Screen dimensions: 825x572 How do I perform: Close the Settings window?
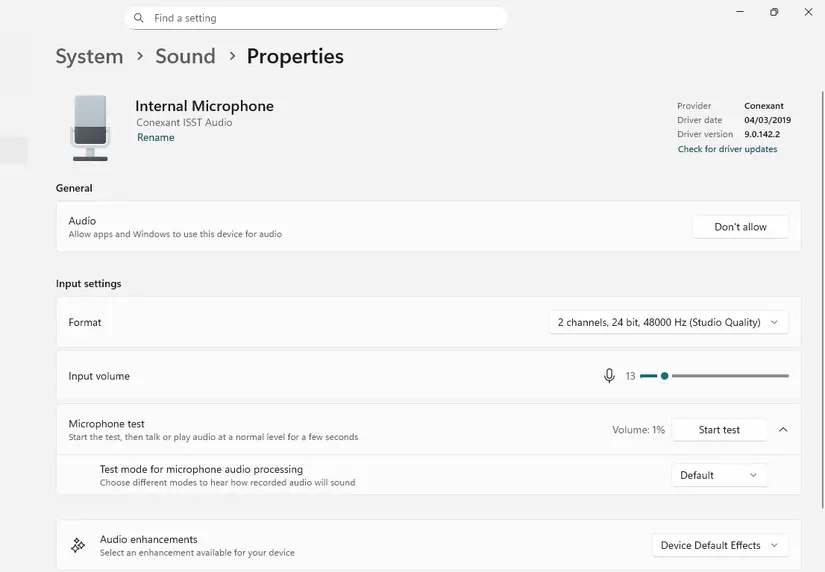pos(808,12)
